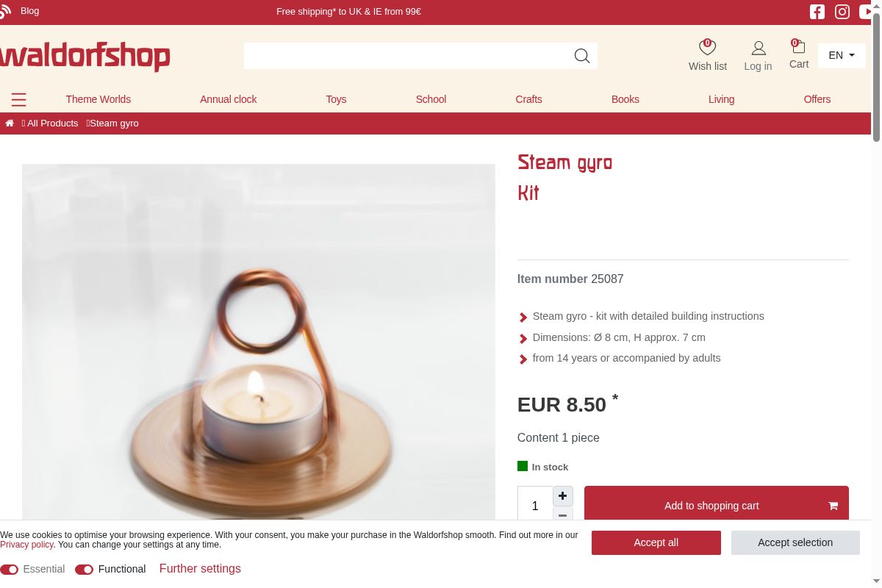Open Further settings for cookies
The height and width of the screenshot is (588, 882).
click(x=200, y=569)
